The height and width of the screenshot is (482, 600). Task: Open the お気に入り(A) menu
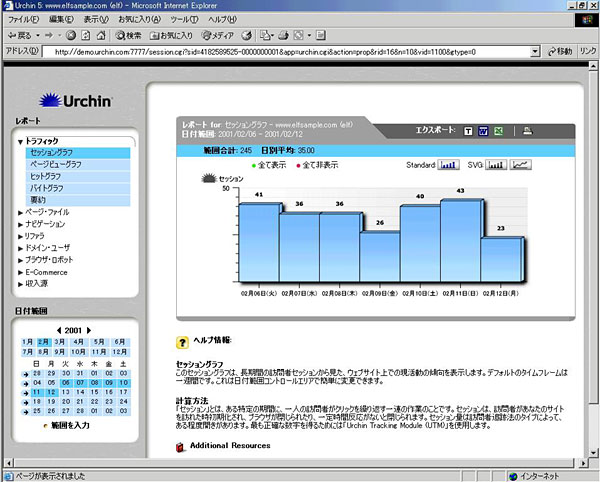(x=136, y=19)
